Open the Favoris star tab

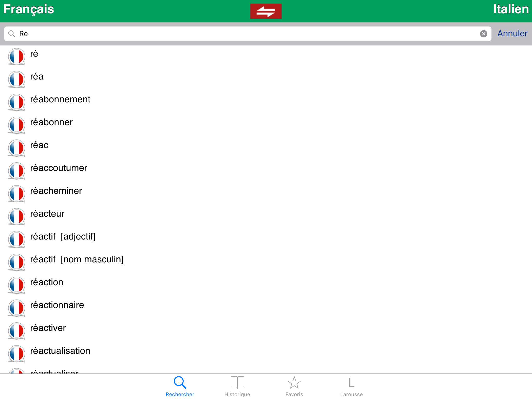(x=294, y=386)
